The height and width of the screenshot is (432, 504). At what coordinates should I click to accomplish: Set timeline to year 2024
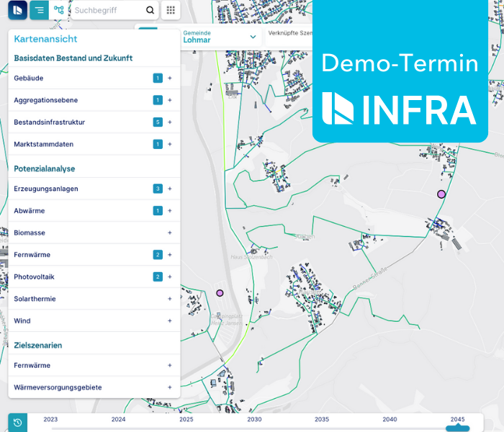click(x=118, y=419)
